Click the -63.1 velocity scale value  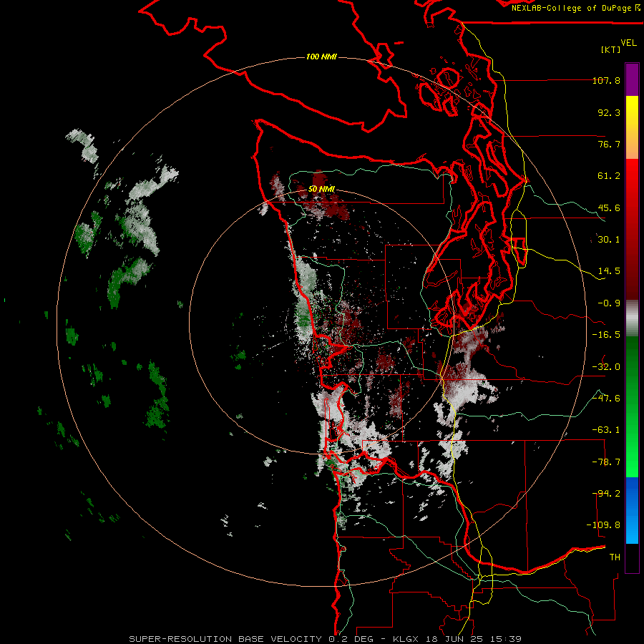click(606, 430)
